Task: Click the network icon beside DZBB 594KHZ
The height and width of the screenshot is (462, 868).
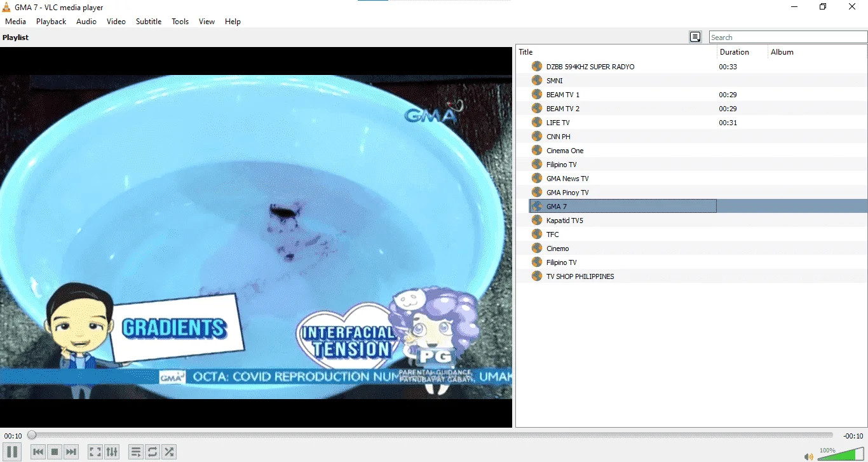Action: coord(537,67)
